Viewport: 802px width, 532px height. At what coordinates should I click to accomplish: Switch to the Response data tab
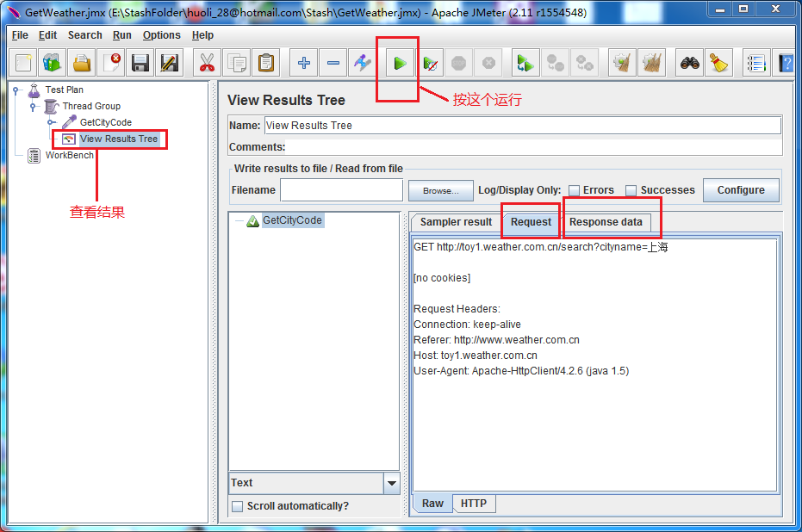pyautogui.click(x=606, y=222)
